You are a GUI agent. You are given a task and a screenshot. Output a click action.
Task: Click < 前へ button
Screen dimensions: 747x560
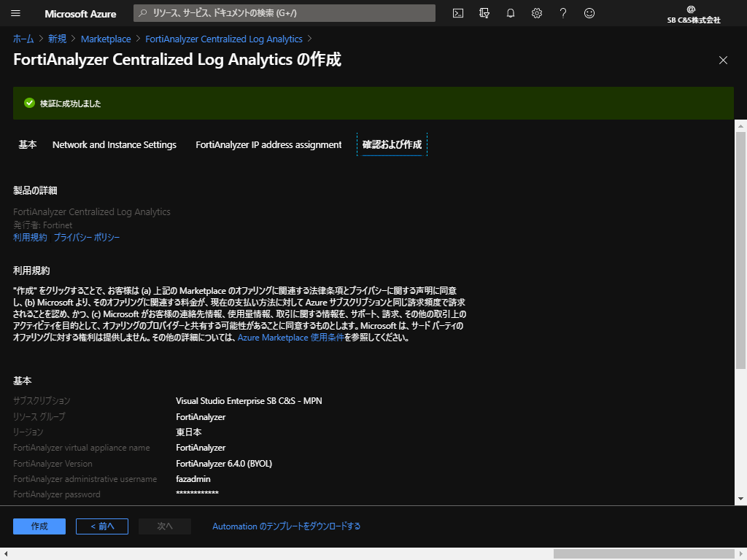coord(102,526)
